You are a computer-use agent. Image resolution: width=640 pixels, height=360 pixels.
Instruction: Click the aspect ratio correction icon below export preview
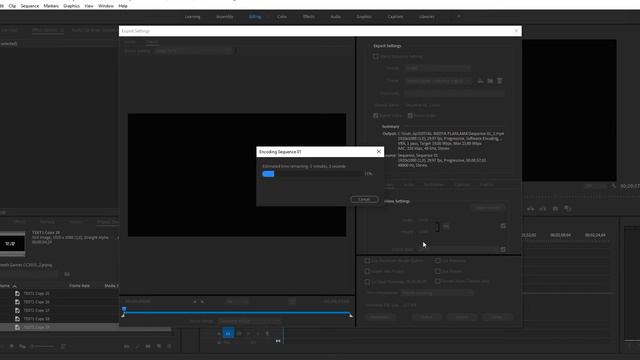[292, 301]
